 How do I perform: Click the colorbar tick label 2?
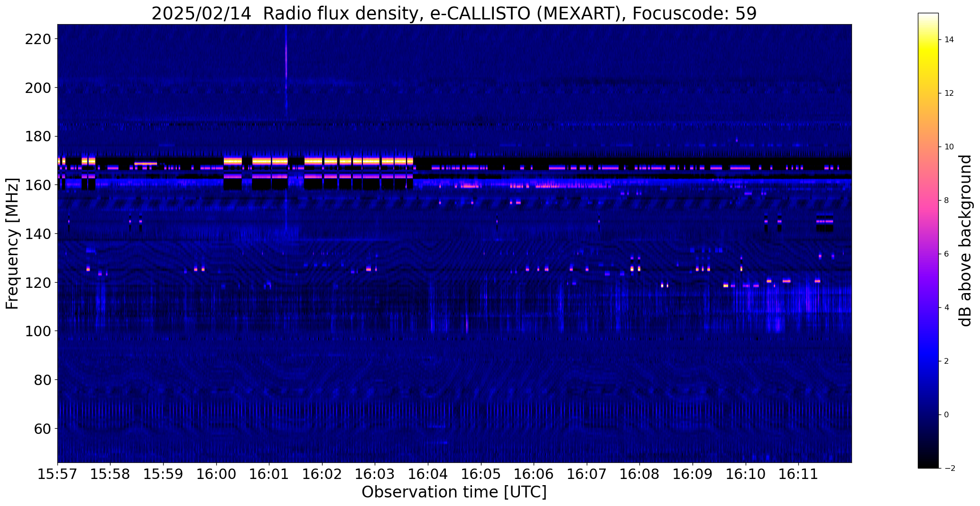946,361
